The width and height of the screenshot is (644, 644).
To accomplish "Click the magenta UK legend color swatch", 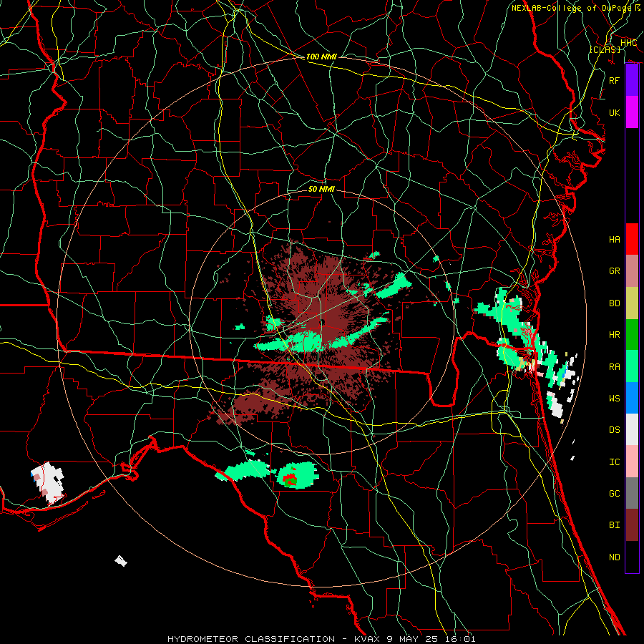I will tap(632, 112).
